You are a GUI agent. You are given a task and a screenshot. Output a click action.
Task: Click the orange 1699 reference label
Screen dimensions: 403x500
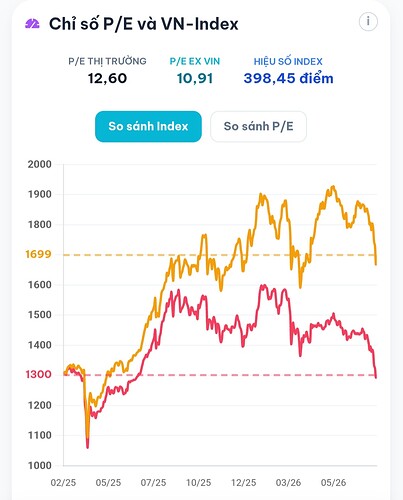pos(39,254)
